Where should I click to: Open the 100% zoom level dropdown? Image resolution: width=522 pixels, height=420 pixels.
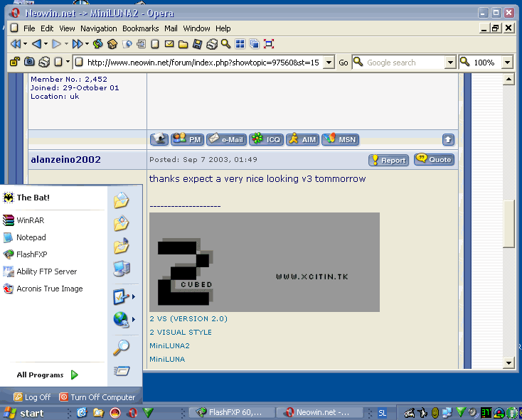click(x=506, y=63)
